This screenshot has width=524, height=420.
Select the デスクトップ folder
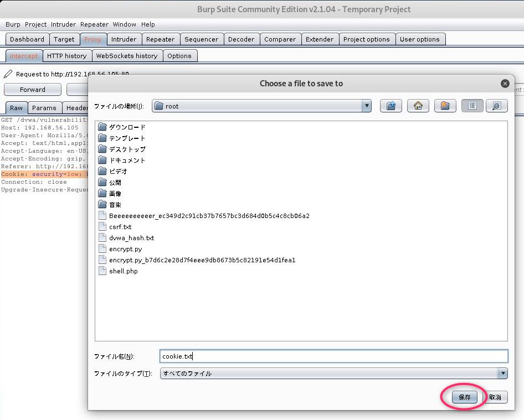point(122,149)
